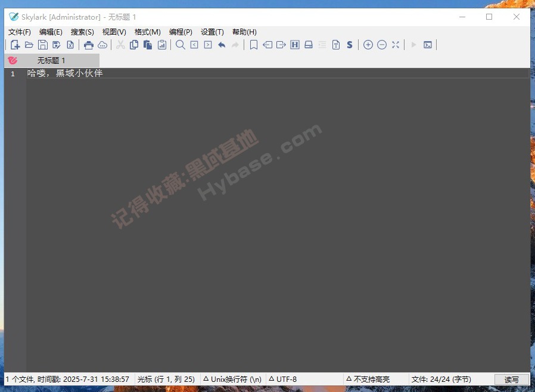535x392 pixels.
Task: Click the greyed play run icon
Action: coord(414,45)
